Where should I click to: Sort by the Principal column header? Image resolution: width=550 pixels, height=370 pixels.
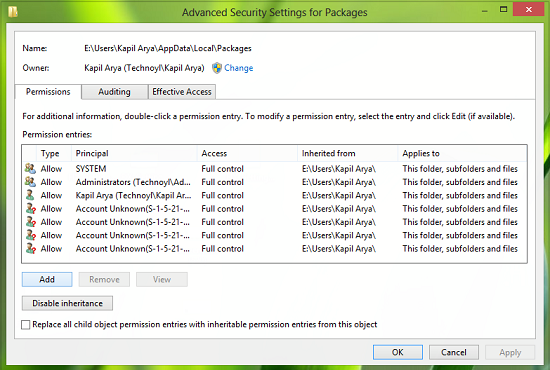134,153
